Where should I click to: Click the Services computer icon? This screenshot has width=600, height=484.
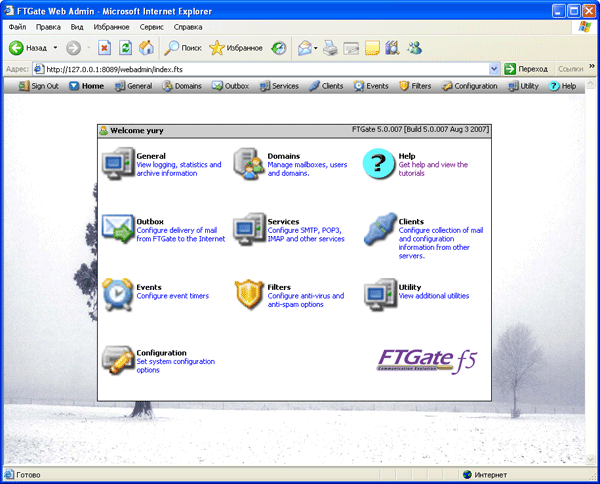point(249,229)
